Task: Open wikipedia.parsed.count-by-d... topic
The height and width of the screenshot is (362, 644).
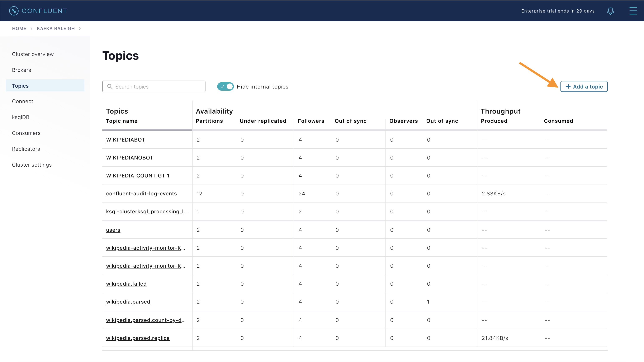Action: click(146, 320)
